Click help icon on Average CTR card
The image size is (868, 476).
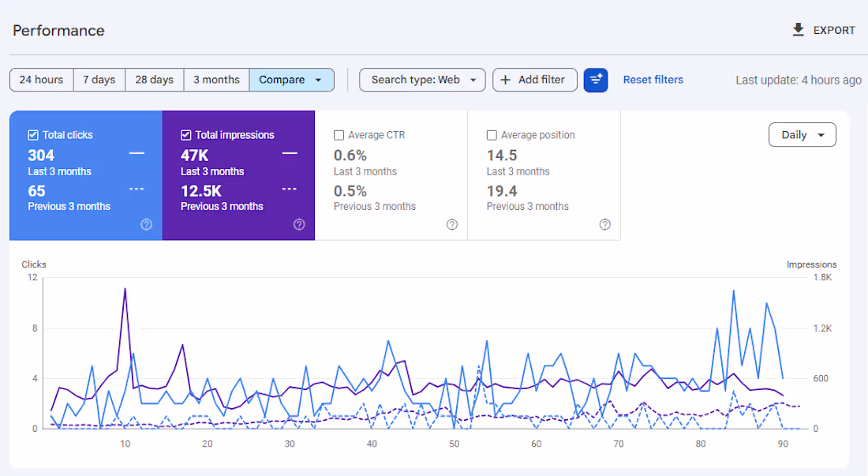(452, 224)
